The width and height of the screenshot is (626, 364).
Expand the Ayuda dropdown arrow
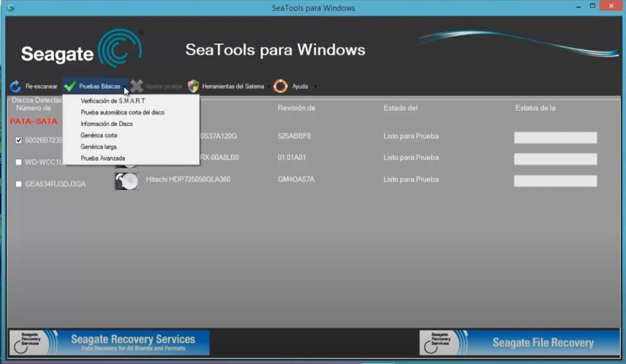pyautogui.click(x=315, y=87)
